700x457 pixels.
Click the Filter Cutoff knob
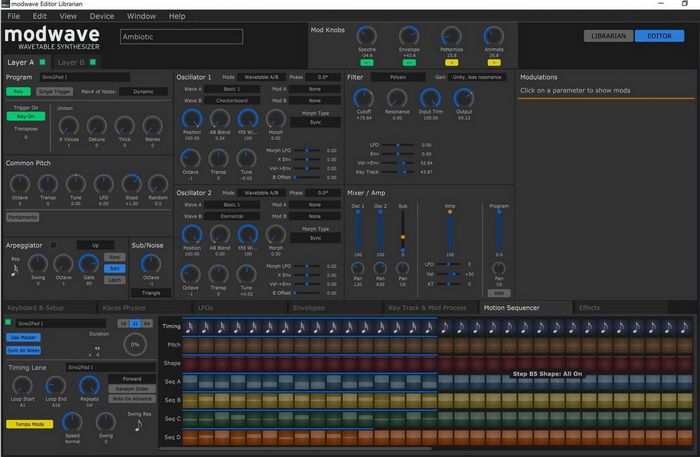(x=364, y=98)
